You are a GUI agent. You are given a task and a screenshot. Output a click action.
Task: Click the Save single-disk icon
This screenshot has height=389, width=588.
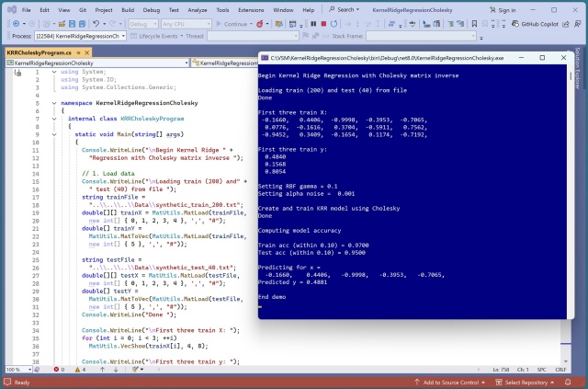[x=72, y=24]
